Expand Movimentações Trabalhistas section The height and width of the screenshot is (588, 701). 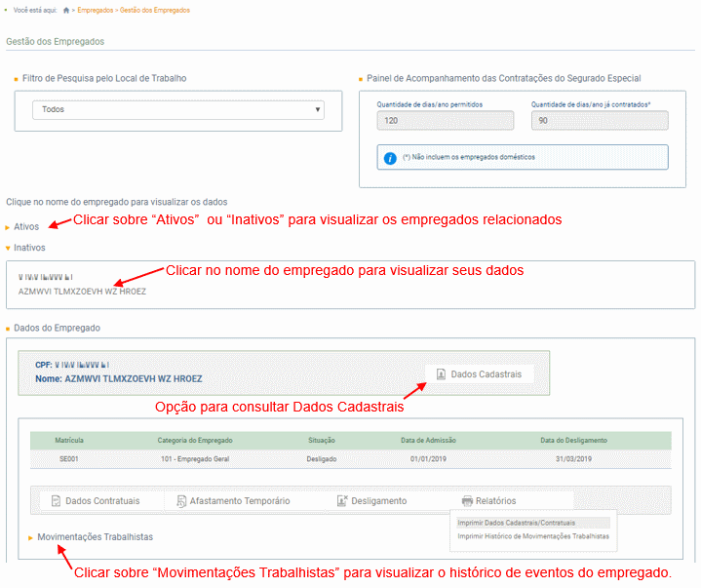coord(96,537)
